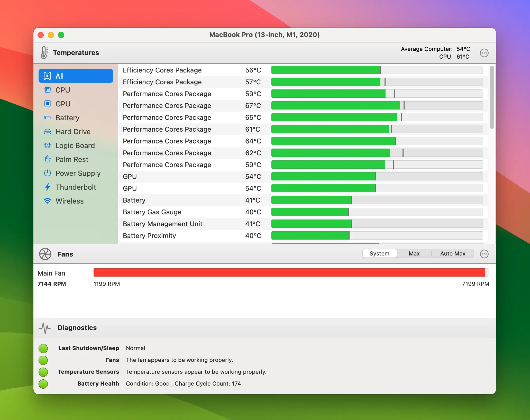Image resolution: width=530 pixels, height=420 pixels.
Task: Click the Battery Gas Gauge temperature bar
Action: pos(377,212)
